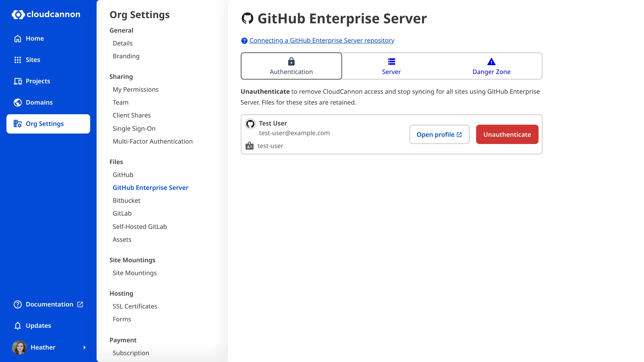
Task: Open My Permissions settings
Action: [x=135, y=89]
